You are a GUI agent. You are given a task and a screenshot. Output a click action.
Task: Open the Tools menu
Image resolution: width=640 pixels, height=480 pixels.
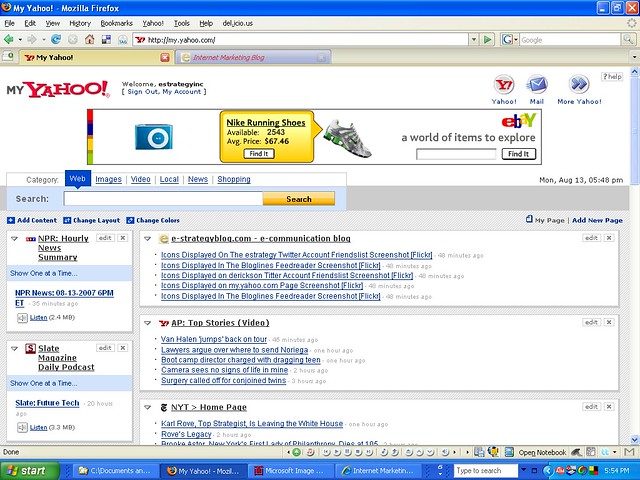(x=182, y=23)
